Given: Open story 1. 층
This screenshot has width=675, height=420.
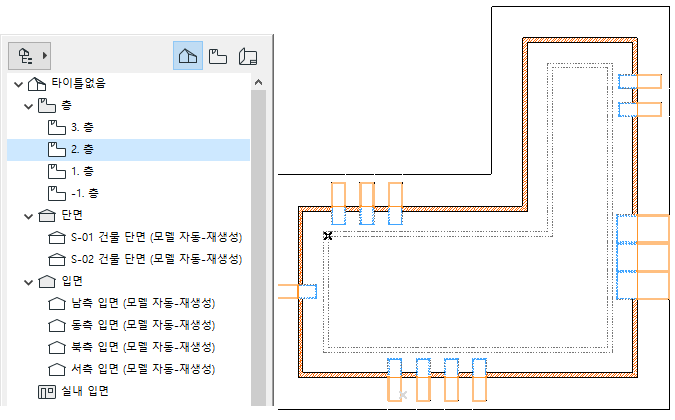Looking at the screenshot, I should point(82,171).
